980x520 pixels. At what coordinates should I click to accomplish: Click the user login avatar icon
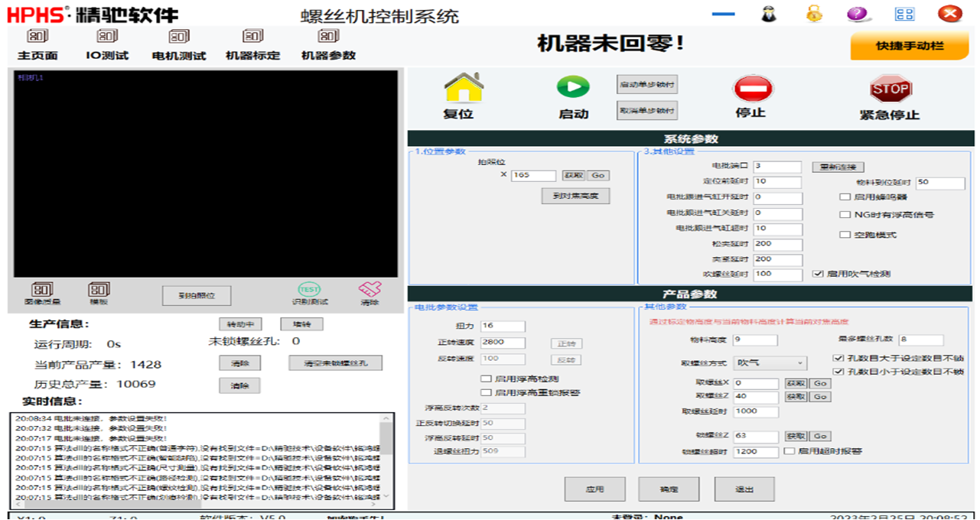click(x=768, y=13)
